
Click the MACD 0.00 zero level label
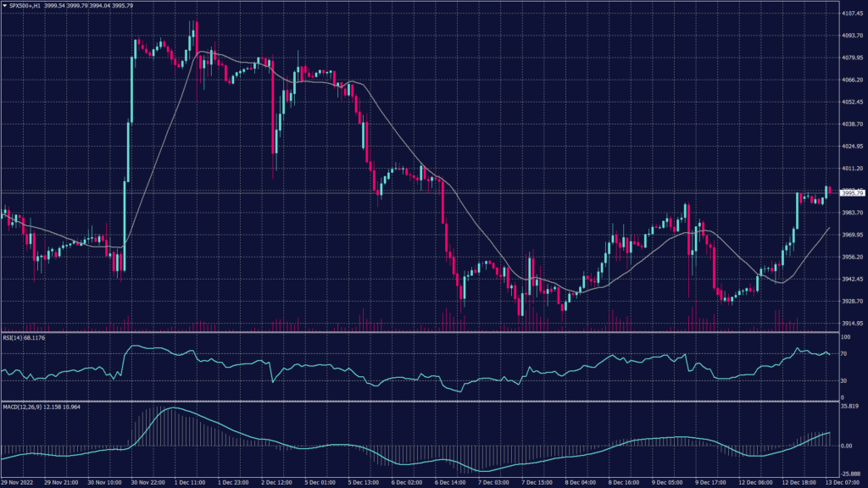coord(846,445)
